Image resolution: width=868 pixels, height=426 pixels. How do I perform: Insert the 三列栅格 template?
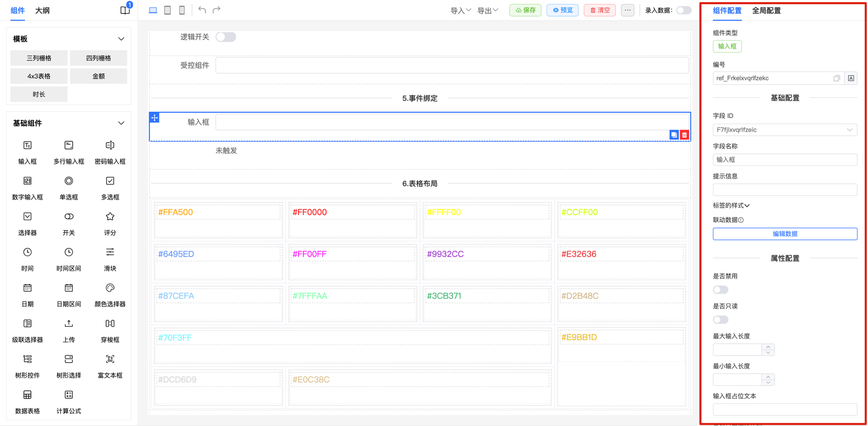tap(39, 58)
